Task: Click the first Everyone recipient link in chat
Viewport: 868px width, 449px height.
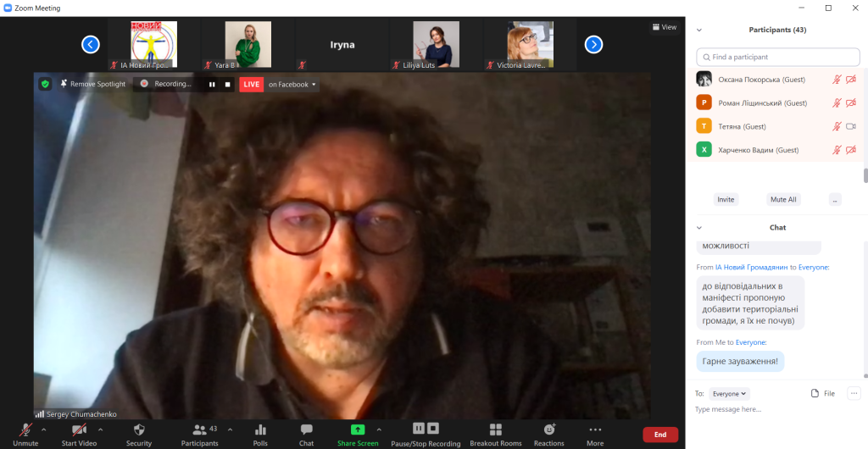Action: (813, 267)
